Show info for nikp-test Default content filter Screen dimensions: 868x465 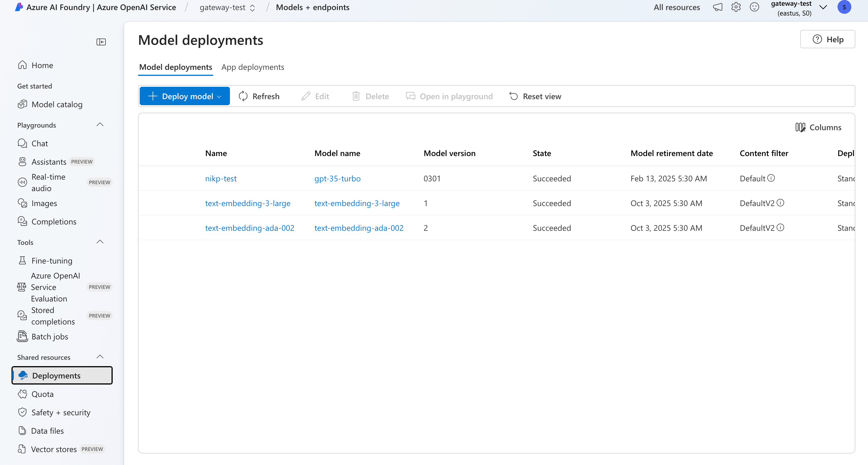(x=771, y=178)
